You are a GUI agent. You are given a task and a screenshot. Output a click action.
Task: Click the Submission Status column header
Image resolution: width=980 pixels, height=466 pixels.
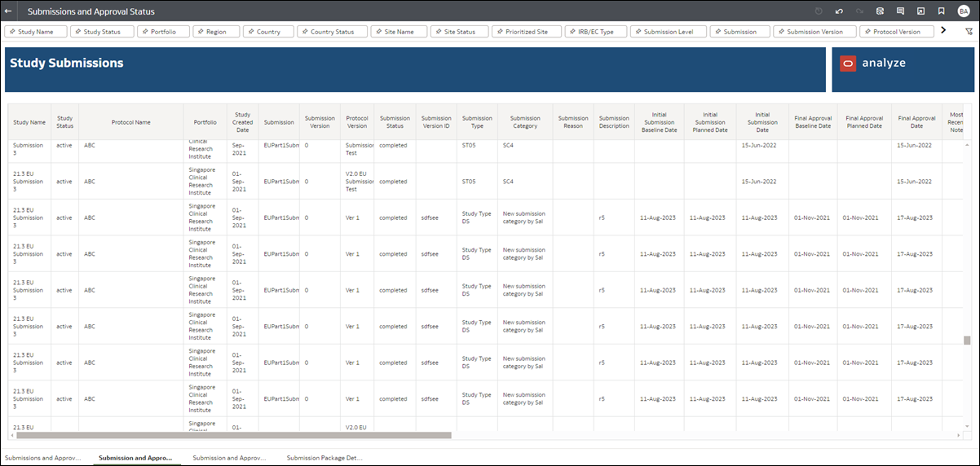(x=395, y=122)
